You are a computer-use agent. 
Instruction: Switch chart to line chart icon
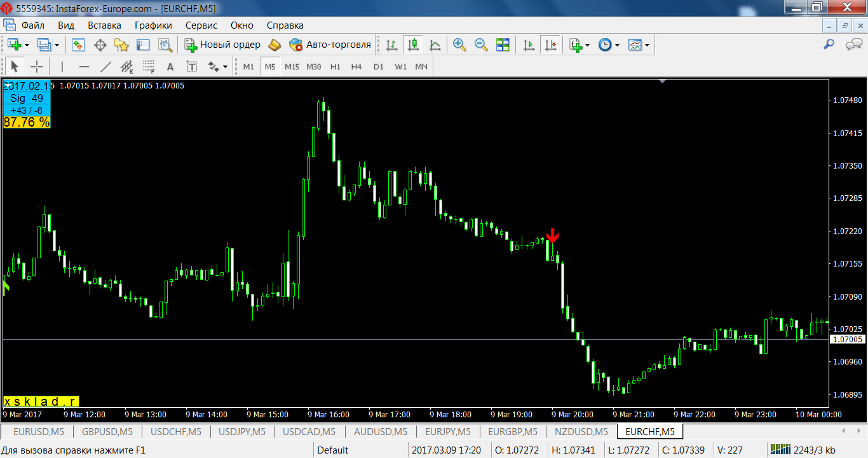coord(435,45)
